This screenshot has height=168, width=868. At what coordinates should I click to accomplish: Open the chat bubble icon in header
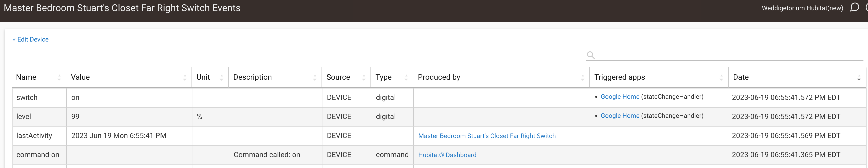coord(854,7)
